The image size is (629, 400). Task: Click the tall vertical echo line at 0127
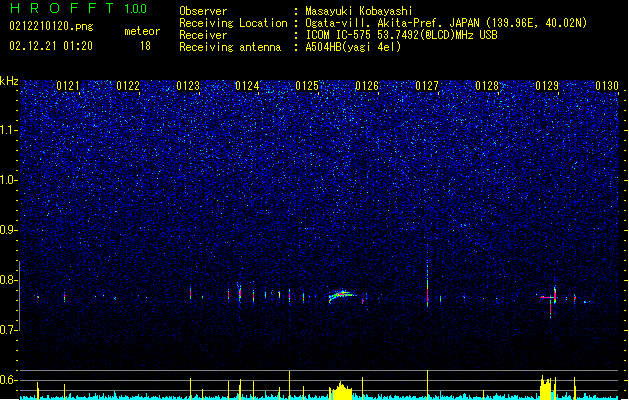[x=428, y=277]
